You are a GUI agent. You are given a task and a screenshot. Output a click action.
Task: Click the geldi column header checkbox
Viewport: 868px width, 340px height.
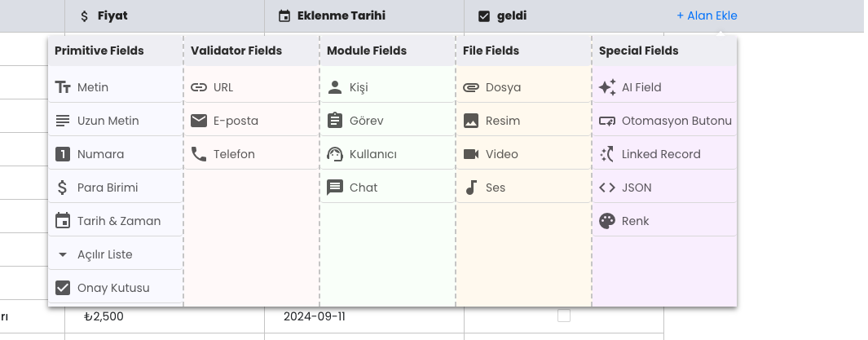[484, 16]
